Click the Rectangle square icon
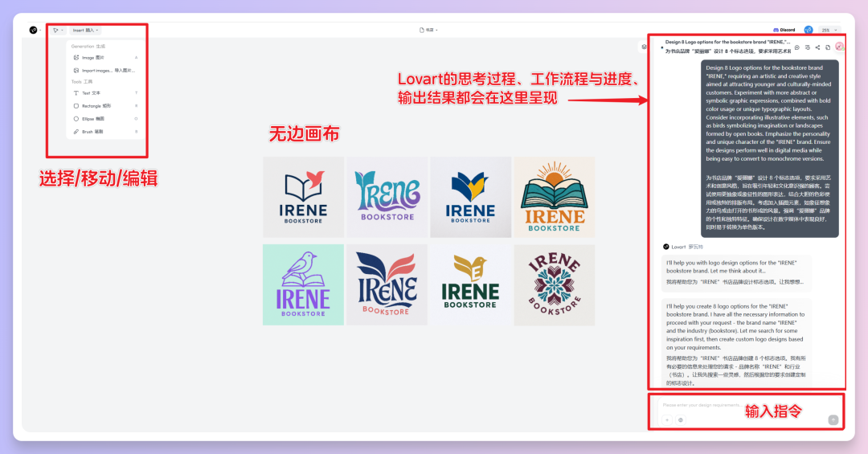This screenshot has width=868, height=454. click(x=76, y=106)
